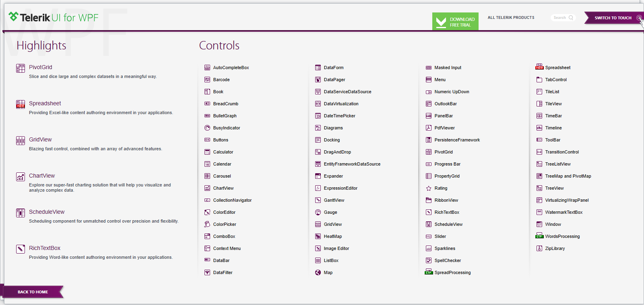The height and width of the screenshot is (305, 644).
Task: Click the PivotGrid highlight icon
Action: pos(21,68)
